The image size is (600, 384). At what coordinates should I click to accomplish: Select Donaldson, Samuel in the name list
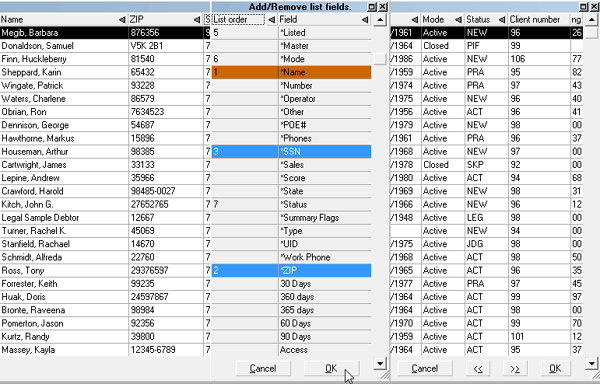tap(64, 46)
